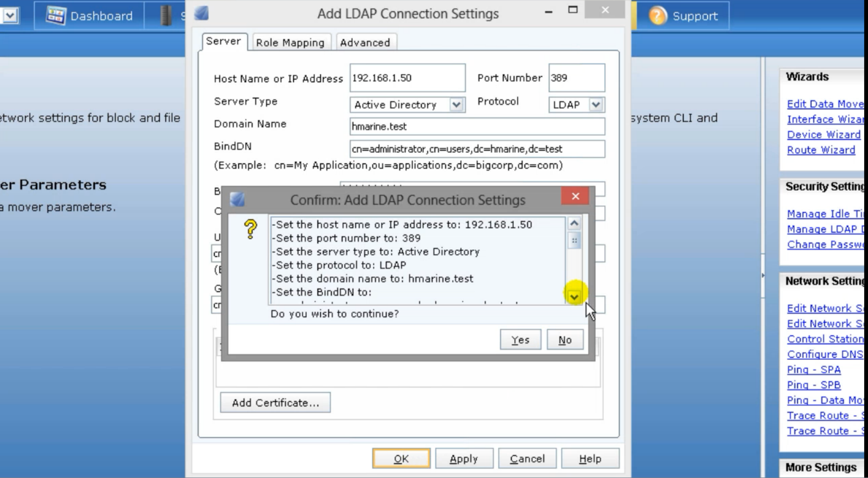Click 'Do you wish to continue?' text
The height and width of the screenshot is (478, 868).
tap(334, 314)
